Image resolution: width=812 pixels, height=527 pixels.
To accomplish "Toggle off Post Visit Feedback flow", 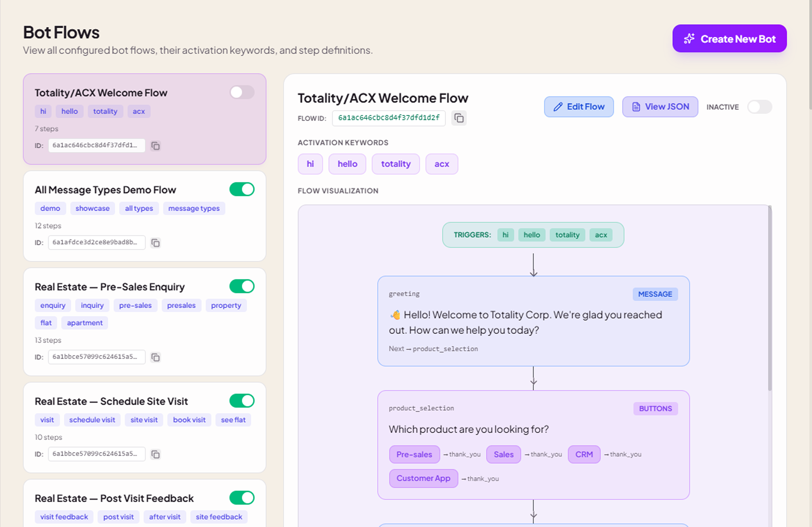I will (x=242, y=498).
